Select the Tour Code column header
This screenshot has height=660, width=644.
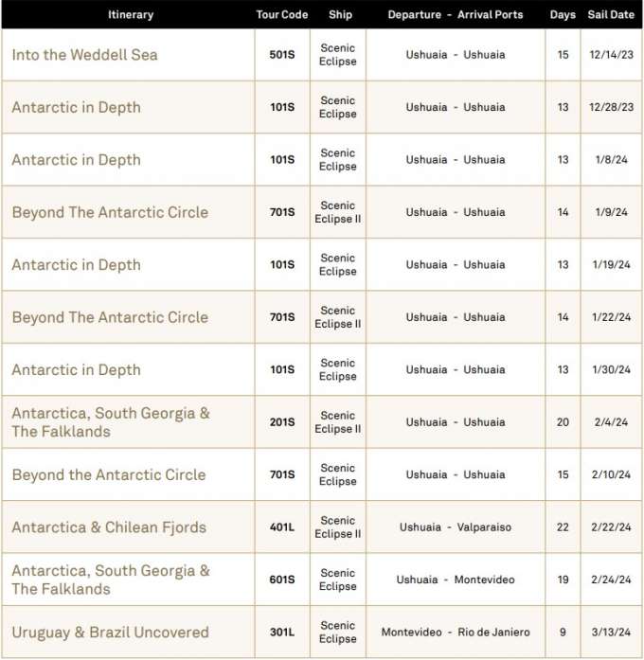282,15
